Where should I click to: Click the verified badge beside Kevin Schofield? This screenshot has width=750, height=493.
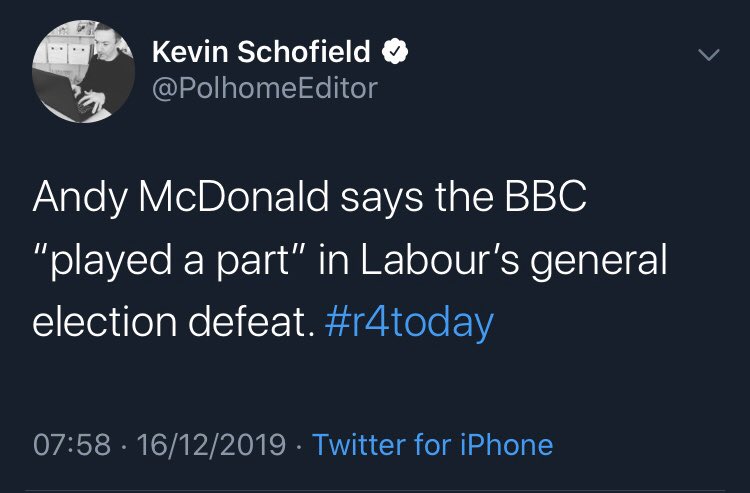click(x=396, y=51)
